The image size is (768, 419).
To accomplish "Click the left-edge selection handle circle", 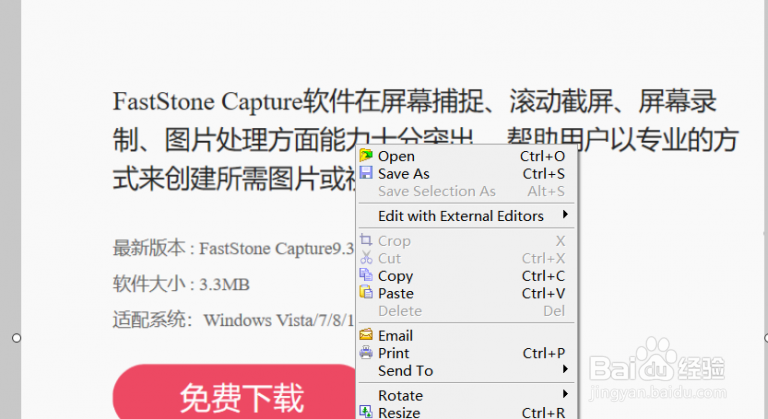I will (x=16, y=338).
